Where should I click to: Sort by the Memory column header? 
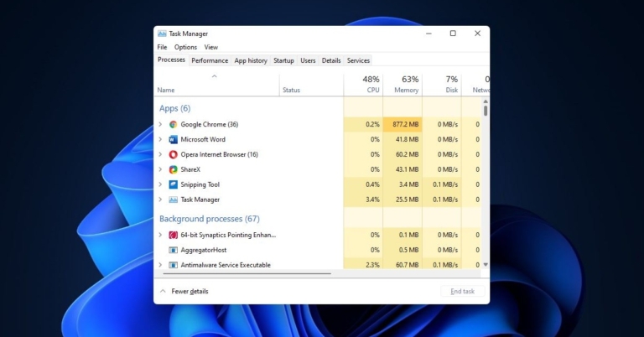(402, 84)
